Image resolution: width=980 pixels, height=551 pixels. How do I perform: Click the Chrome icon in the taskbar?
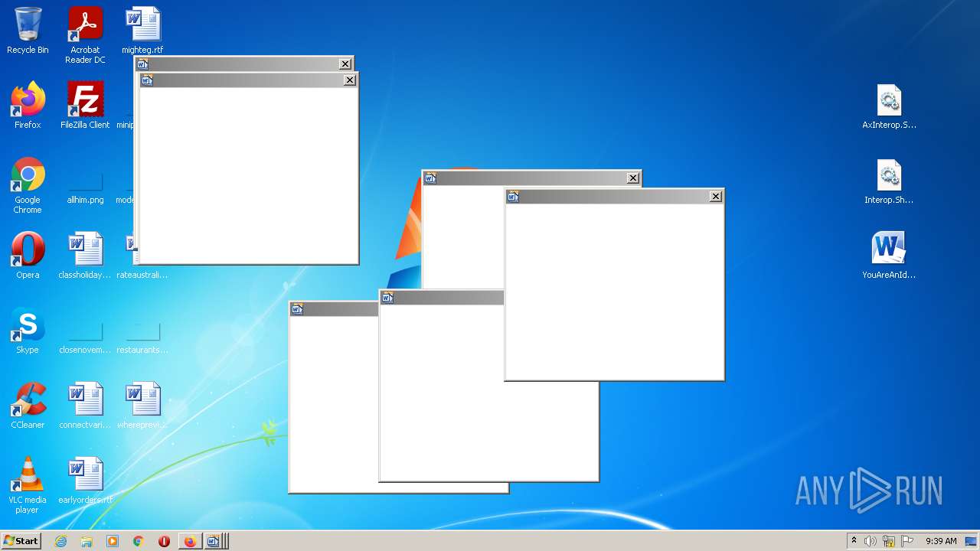coord(139,541)
